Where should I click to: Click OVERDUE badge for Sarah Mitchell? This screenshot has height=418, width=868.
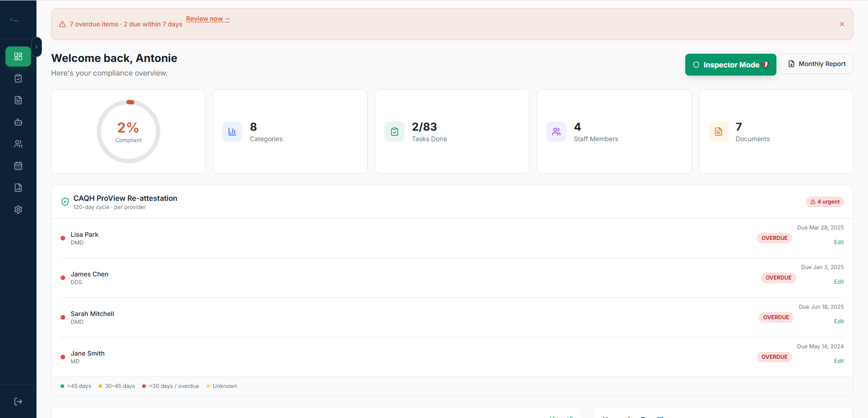click(x=776, y=317)
